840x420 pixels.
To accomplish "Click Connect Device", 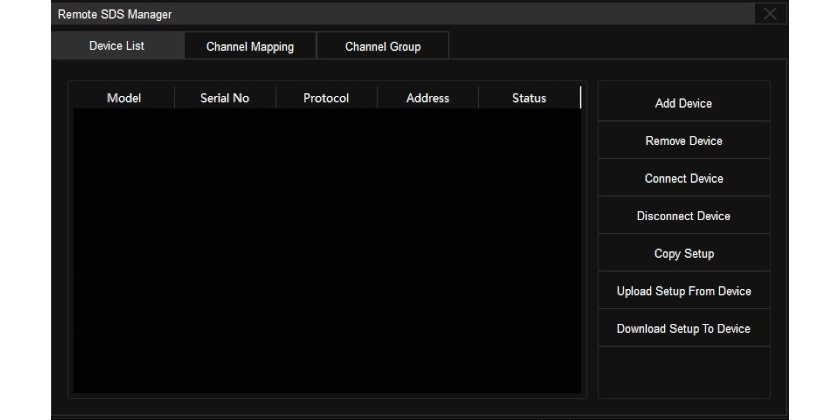I will pyautogui.click(x=684, y=178).
